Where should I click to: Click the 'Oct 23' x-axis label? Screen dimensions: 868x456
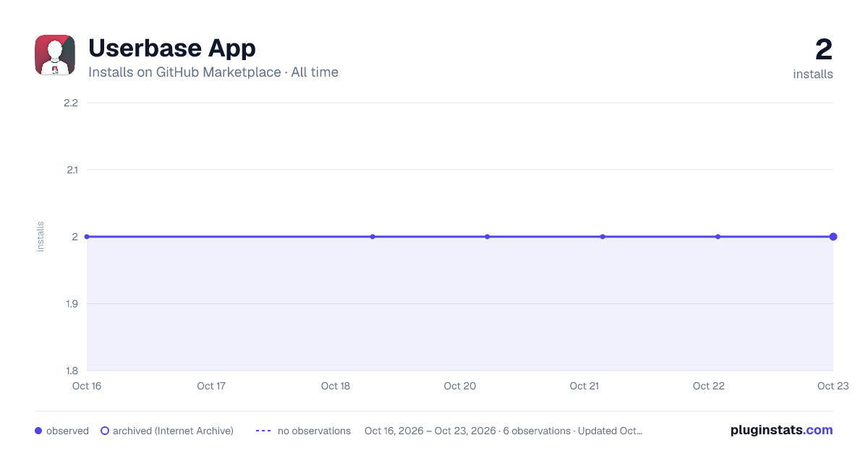click(833, 386)
